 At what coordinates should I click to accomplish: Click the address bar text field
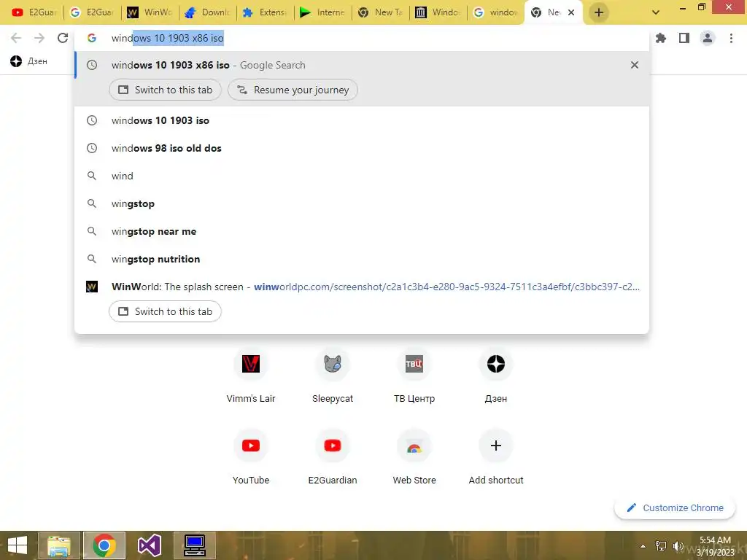[362, 38]
